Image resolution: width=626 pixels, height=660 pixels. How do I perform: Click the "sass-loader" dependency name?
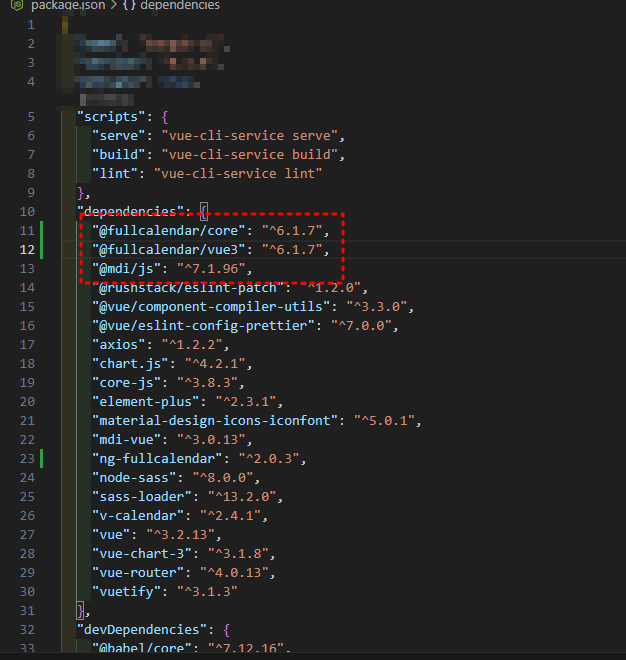point(142,497)
